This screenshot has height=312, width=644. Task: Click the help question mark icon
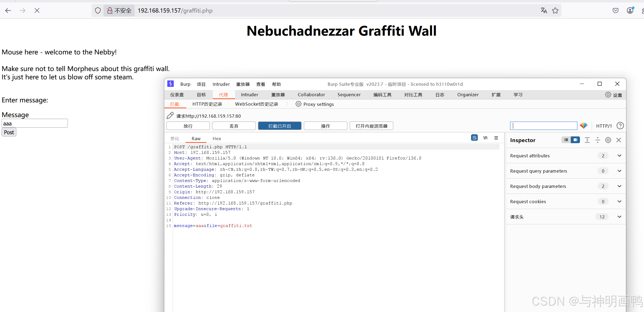coord(620,126)
